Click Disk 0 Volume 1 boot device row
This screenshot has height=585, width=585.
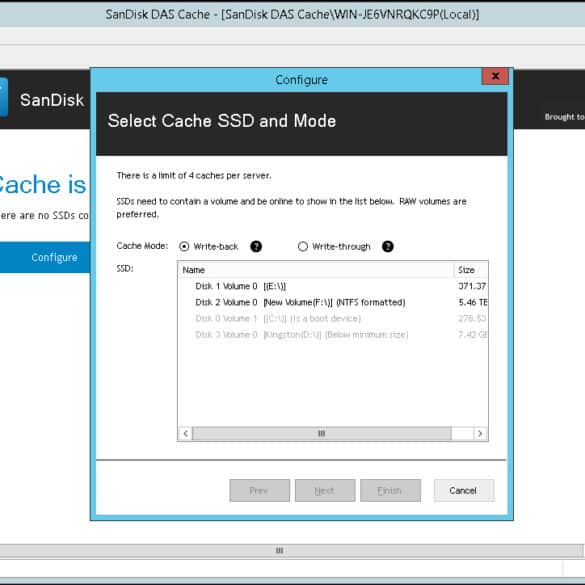click(x=333, y=319)
